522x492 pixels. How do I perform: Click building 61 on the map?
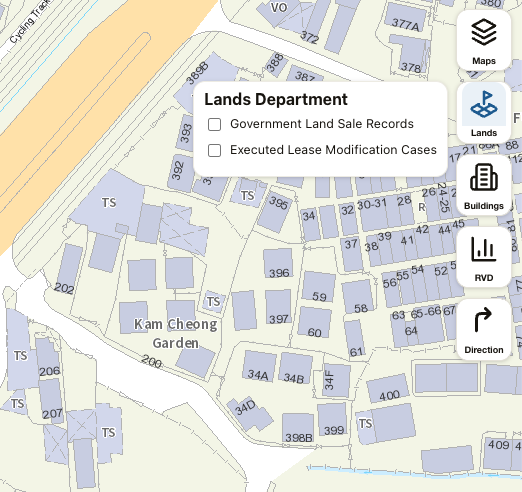355,339
